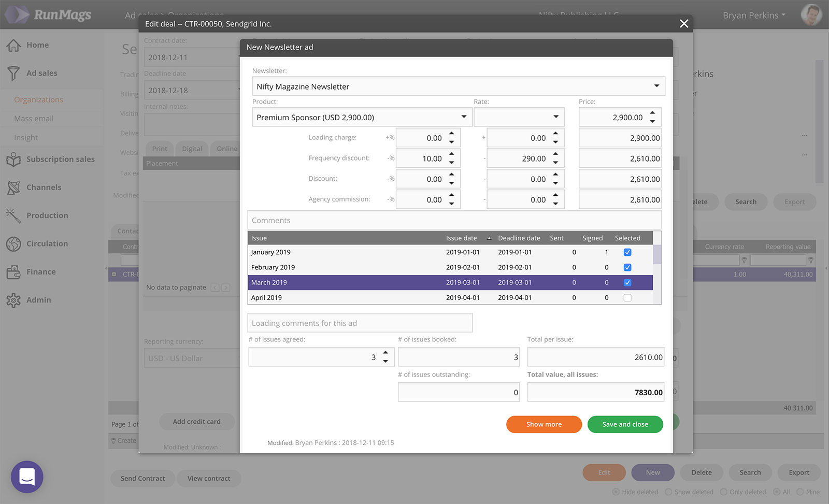This screenshot has width=829, height=504.
Task: Increase number of issues agreed
Action: tap(385, 353)
